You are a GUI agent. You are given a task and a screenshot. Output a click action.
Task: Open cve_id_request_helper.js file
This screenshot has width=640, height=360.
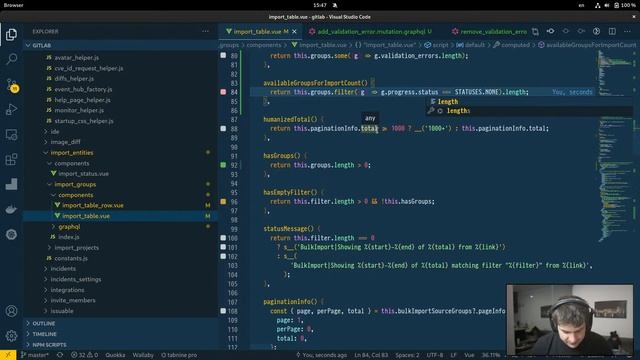(x=121, y=68)
